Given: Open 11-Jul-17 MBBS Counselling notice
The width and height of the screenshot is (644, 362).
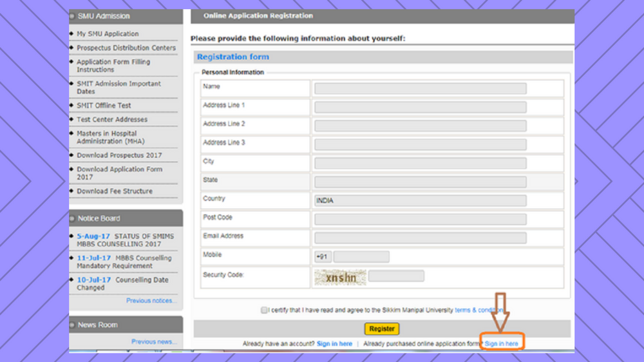Looking at the screenshot, I should 124,262.
